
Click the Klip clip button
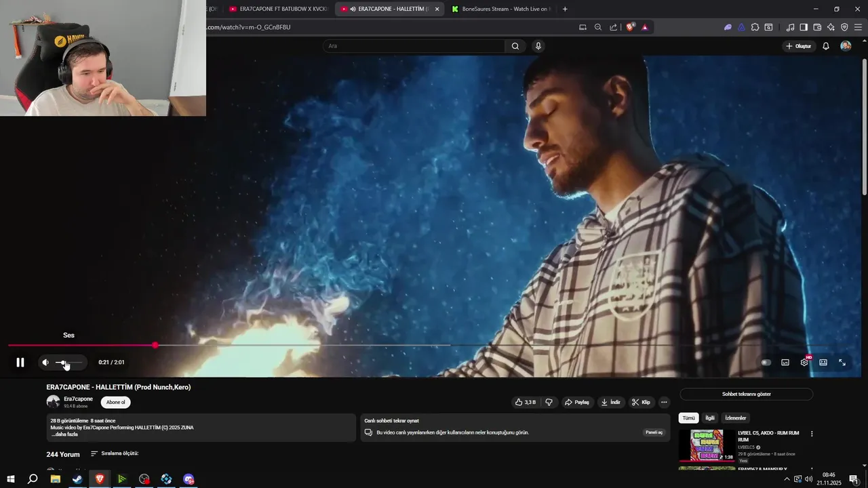[x=641, y=402]
